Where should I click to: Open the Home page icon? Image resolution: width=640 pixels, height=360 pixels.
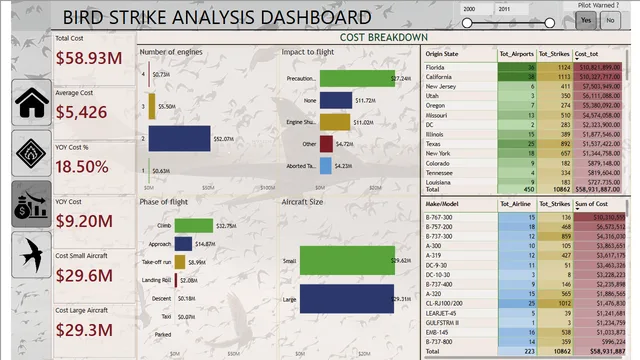click(31, 102)
